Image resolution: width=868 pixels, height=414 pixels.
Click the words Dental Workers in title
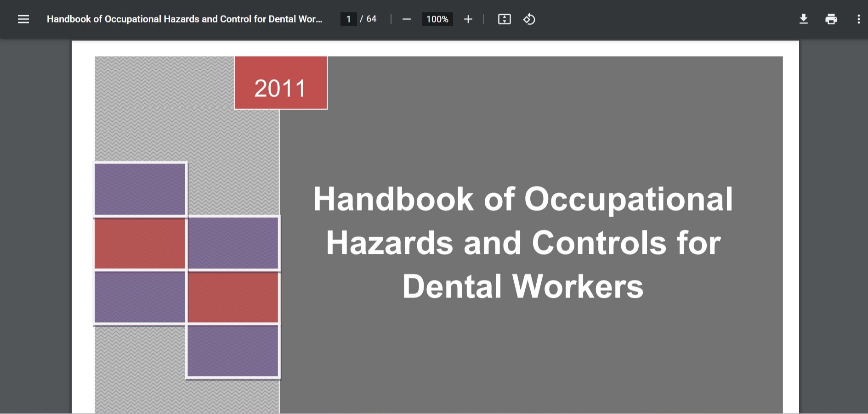coord(523,286)
